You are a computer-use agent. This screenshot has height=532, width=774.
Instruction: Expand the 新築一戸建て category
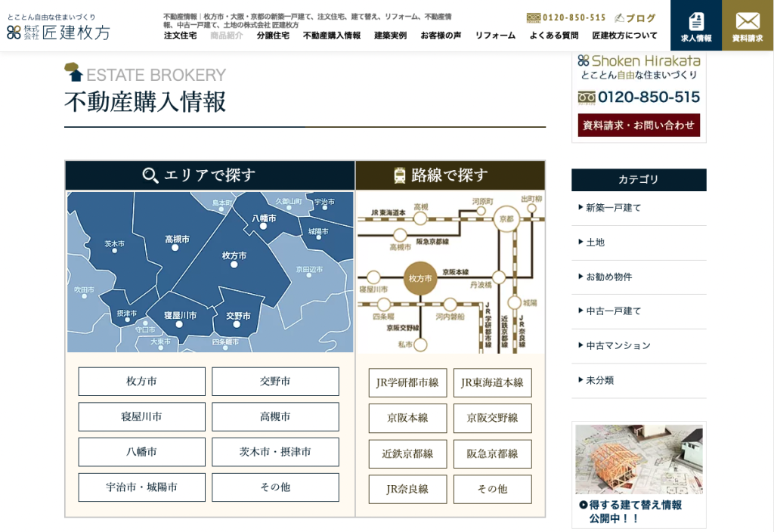pyautogui.click(x=613, y=208)
